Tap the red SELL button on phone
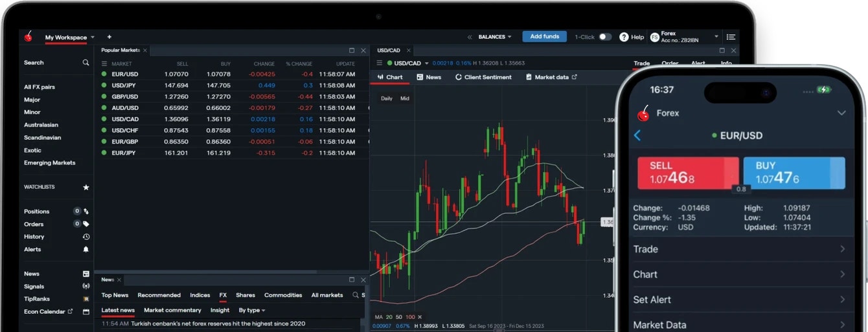 click(688, 173)
